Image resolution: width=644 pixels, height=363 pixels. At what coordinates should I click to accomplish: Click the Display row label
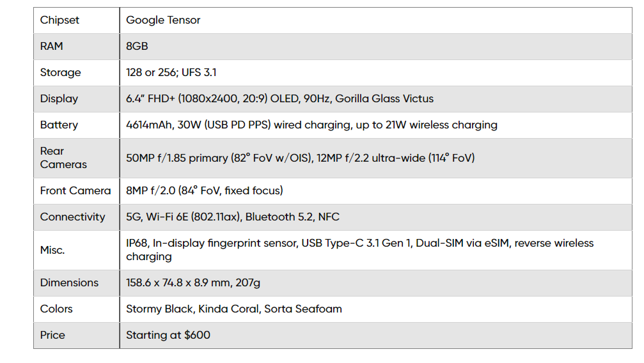[59, 99]
